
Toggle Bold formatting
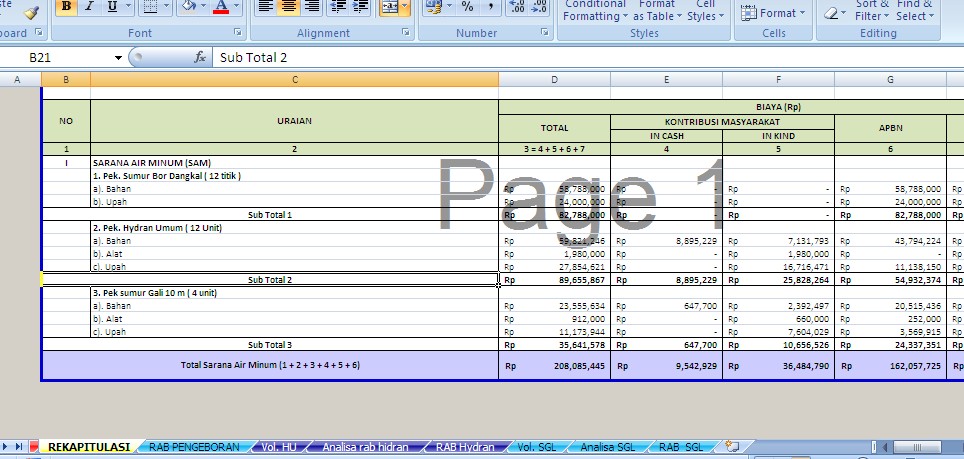(x=66, y=7)
